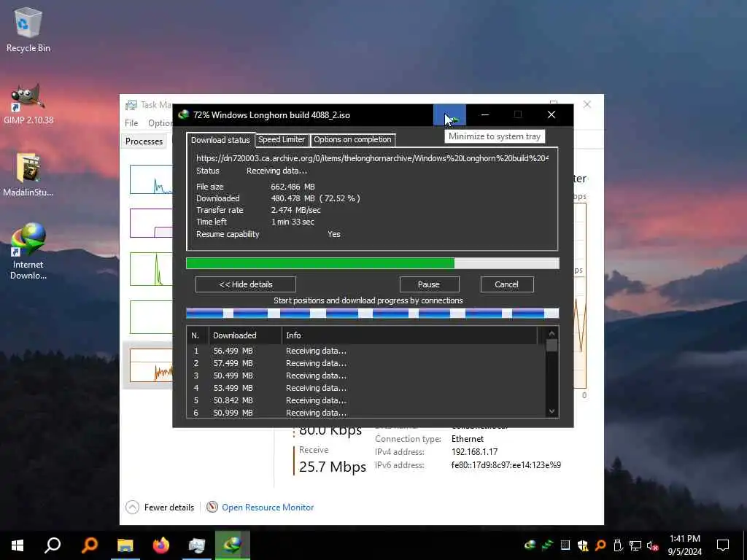Switch to Task Manager taskbar button

pyautogui.click(x=196, y=545)
